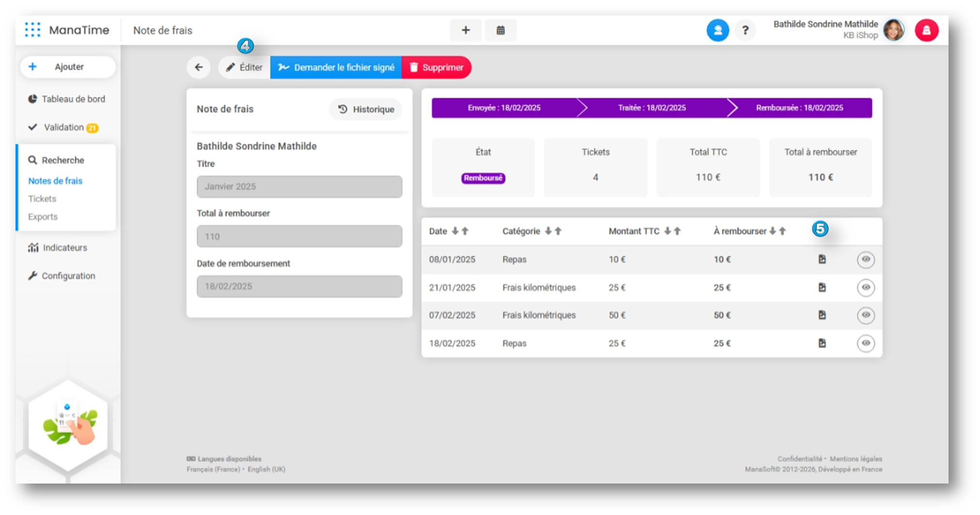View the 08/01/2025 Repas ticket eye icon

click(865, 259)
